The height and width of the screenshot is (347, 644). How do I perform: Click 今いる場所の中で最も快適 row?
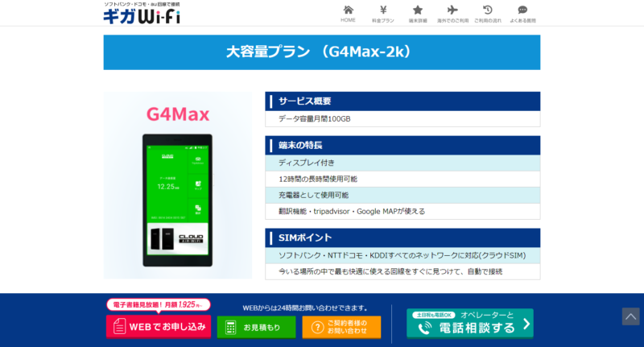(402, 271)
